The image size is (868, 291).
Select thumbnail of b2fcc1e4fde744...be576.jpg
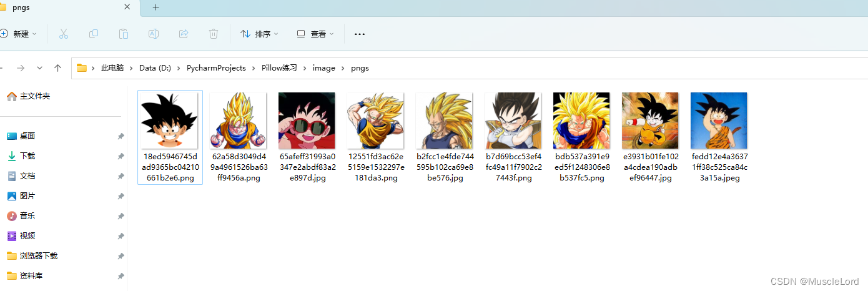coord(444,121)
